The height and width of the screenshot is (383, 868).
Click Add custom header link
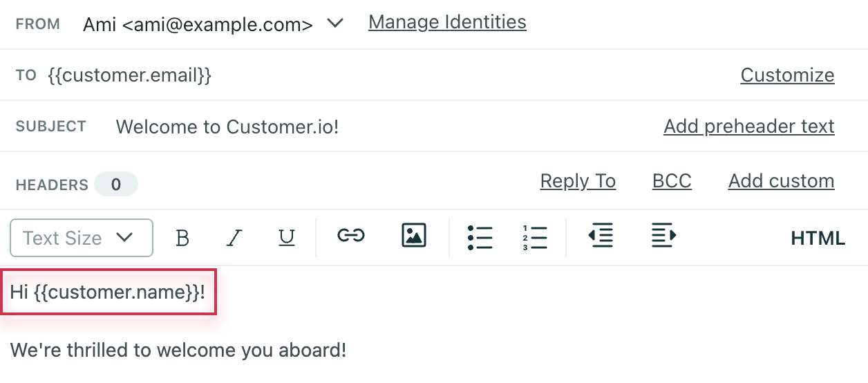point(781,181)
